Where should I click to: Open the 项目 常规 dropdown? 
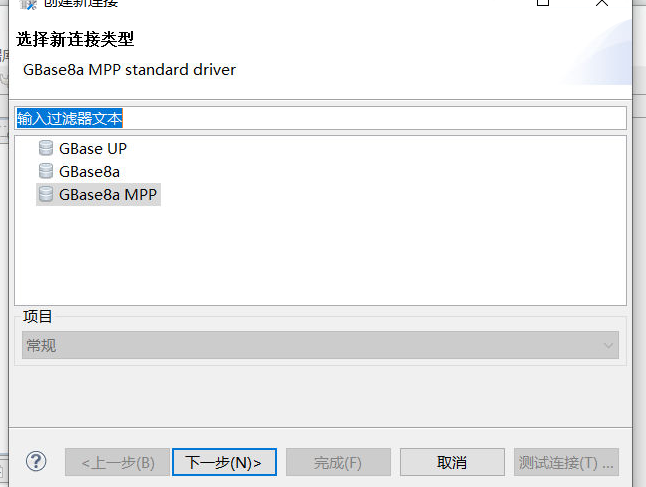(320, 345)
